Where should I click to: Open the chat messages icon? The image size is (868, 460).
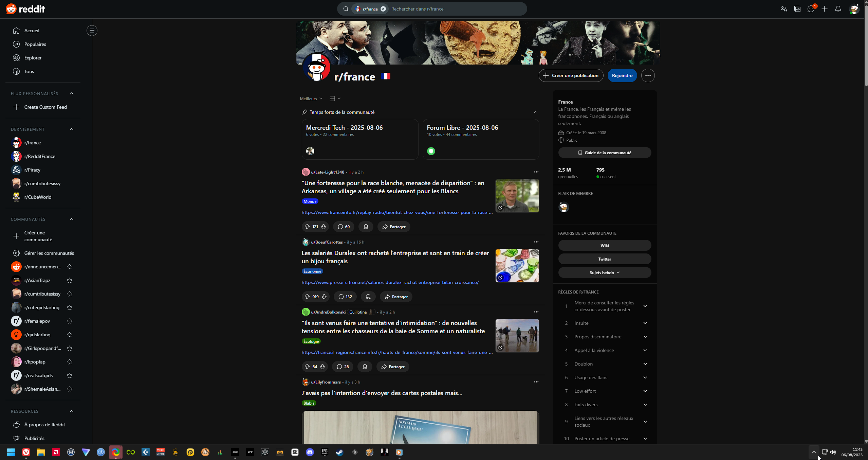811,9
